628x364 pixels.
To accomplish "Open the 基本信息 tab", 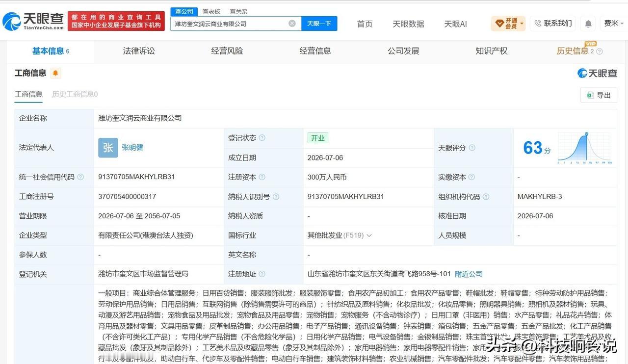I will (x=51, y=51).
